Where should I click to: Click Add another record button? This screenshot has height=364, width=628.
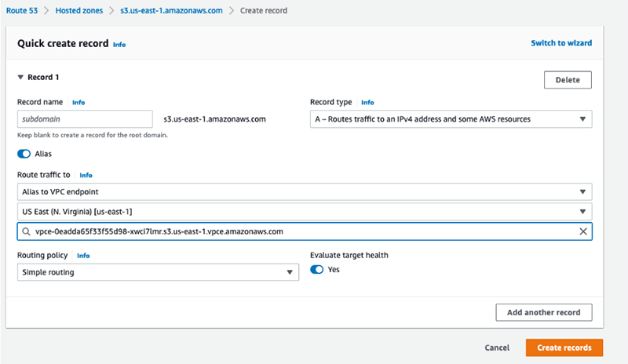(543, 312)
